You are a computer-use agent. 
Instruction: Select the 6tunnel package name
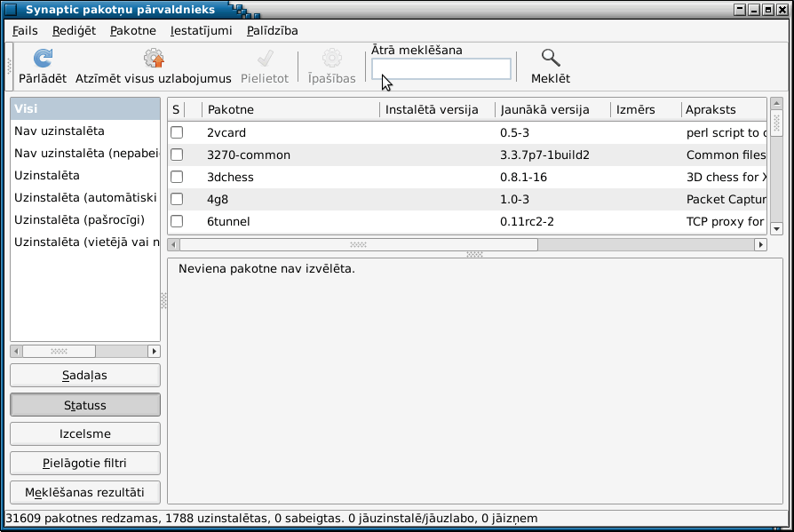(x=228, y=222)
